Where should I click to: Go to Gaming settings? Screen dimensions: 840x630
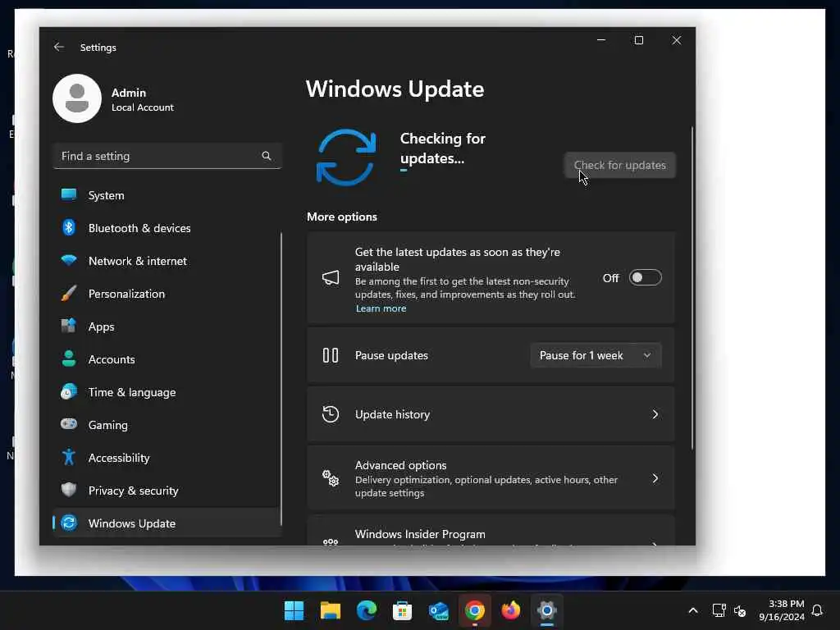point(167,425)
